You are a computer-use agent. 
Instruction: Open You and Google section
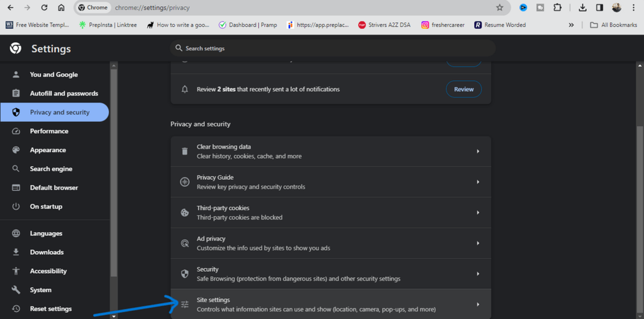[55, 74]
